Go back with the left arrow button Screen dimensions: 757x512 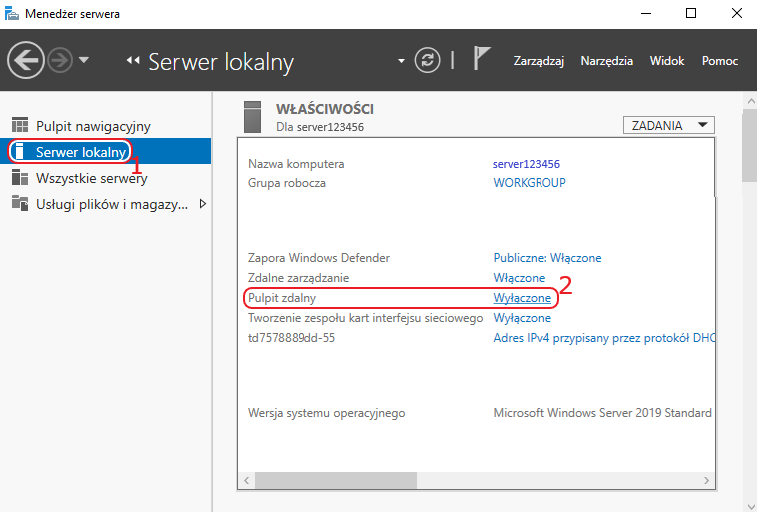pos(26,60)
